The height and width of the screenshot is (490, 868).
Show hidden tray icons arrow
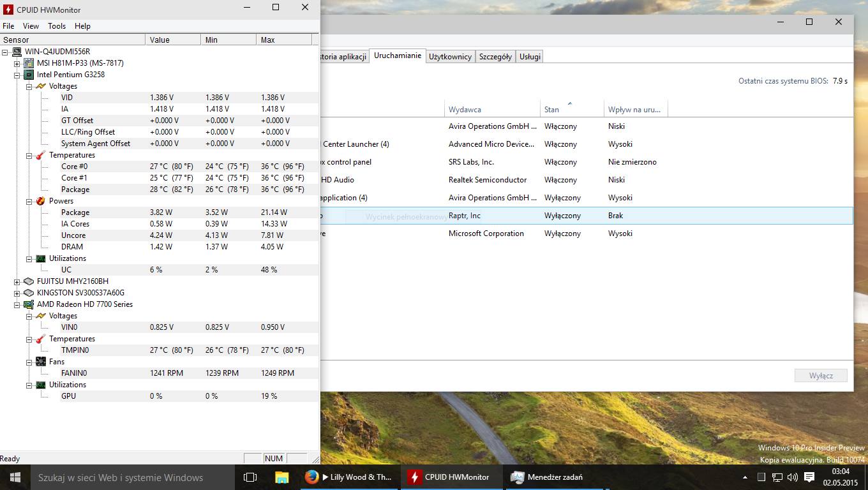pyautogui.click(x=745, y=477)
